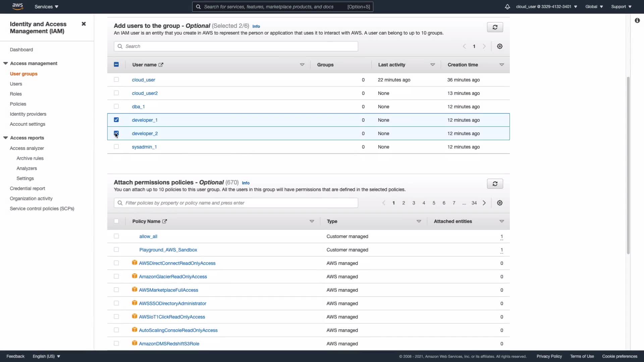The height and width of the screenshot is (362, 644).
Task: Open the info panel circle icon
Action: click(x=637, y=20)
